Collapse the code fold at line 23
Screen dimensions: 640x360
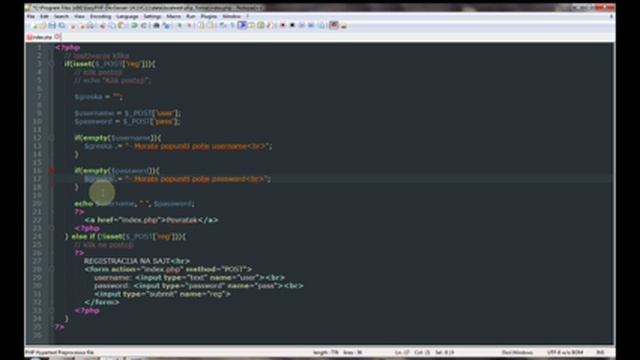[51, 228]
